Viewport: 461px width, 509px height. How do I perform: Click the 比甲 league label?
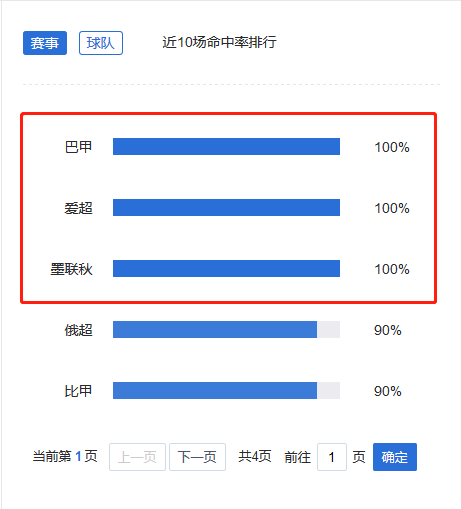coord(78,391)
